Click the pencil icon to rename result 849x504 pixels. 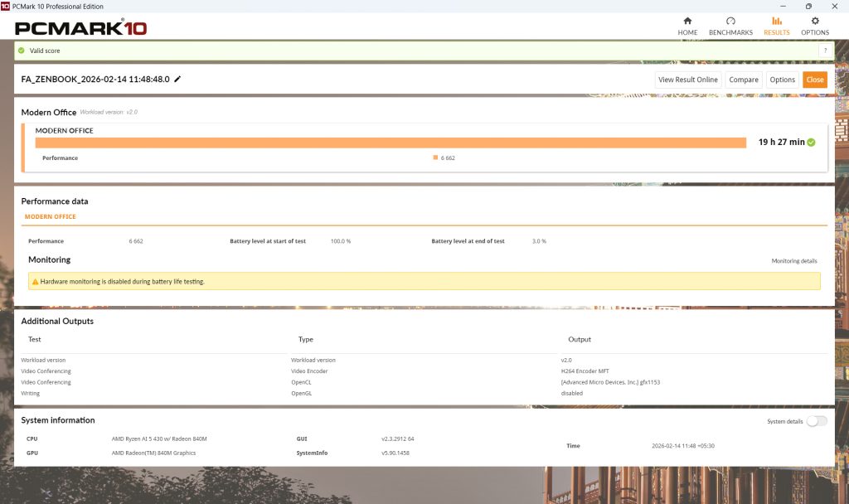click(177, 80)
